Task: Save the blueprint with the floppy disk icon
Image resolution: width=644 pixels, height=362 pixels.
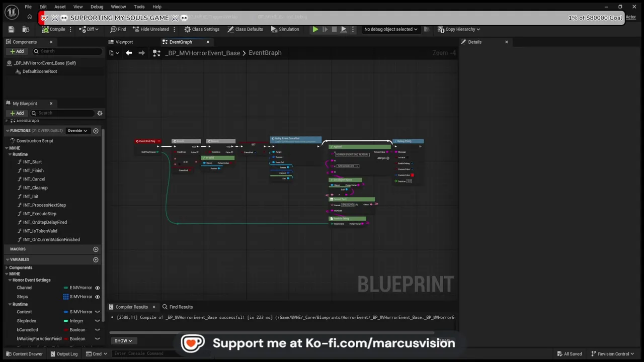Action: (11, 29)
